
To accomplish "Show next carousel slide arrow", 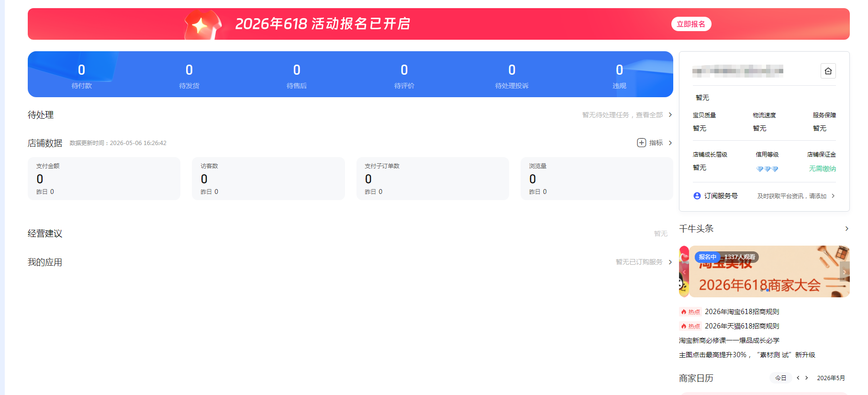I will click(x=845, y=271).
